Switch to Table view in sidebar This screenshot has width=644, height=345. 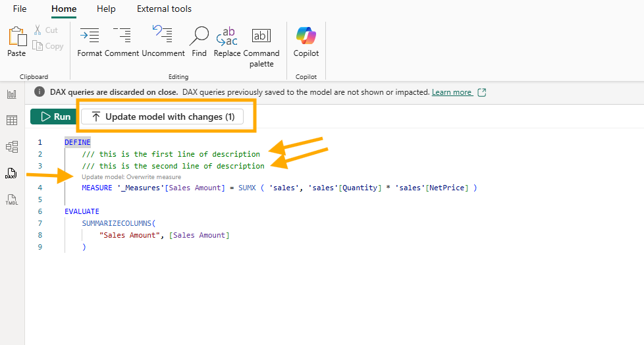click(12, 120)
